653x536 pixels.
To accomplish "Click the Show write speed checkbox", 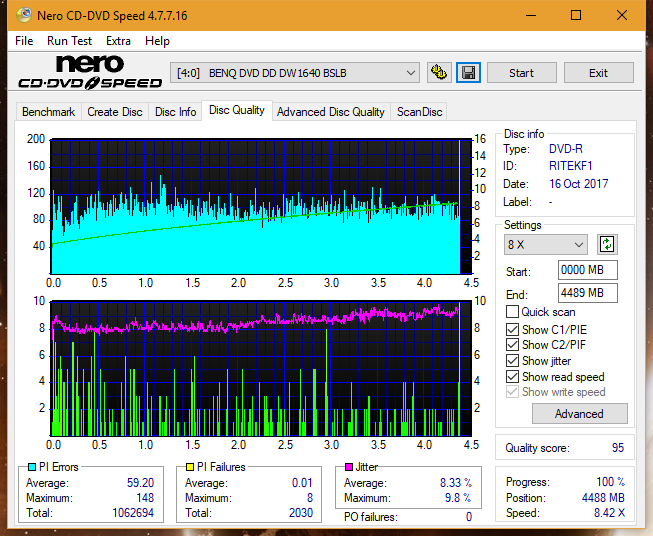I will pos(512,392).
